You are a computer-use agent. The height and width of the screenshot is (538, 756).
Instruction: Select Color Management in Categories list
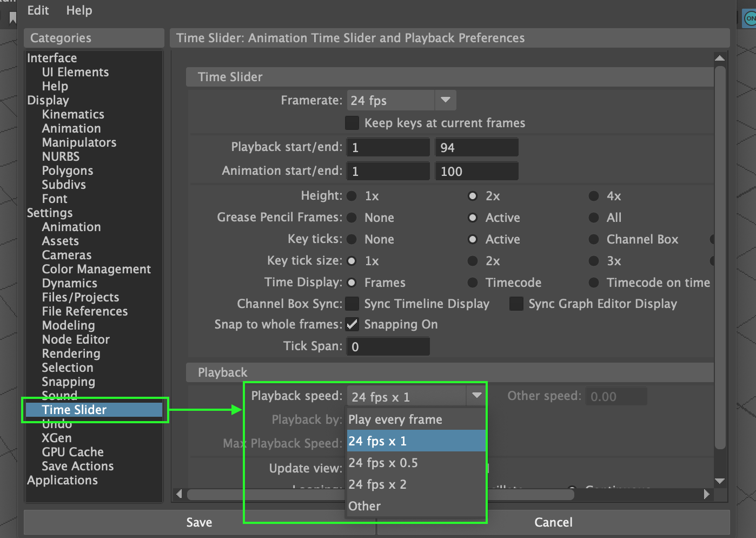pyautogui.click(x=96, y=269)
